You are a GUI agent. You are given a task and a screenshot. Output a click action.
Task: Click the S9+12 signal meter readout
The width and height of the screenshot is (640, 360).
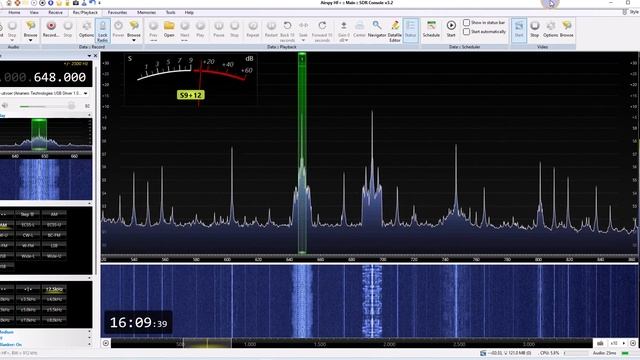pos(191,95)
